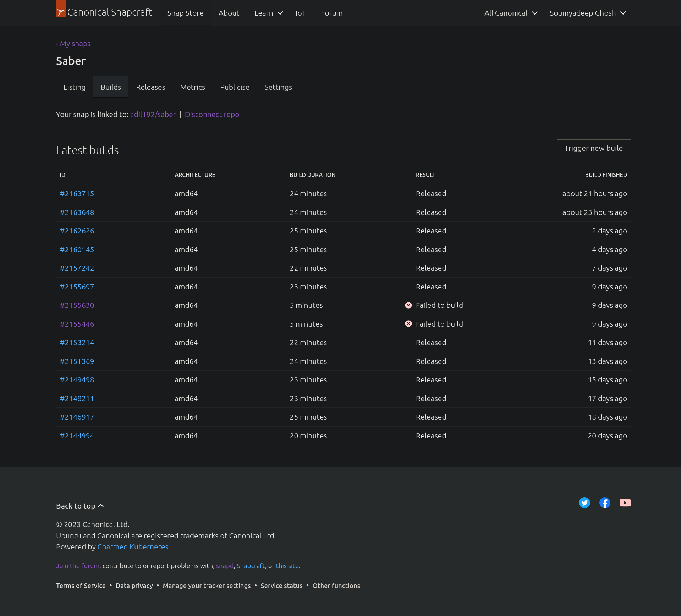The height and width of the screenshot is (616, 681).
Task: Open build #2163715 details
Action: click(77, 194)
